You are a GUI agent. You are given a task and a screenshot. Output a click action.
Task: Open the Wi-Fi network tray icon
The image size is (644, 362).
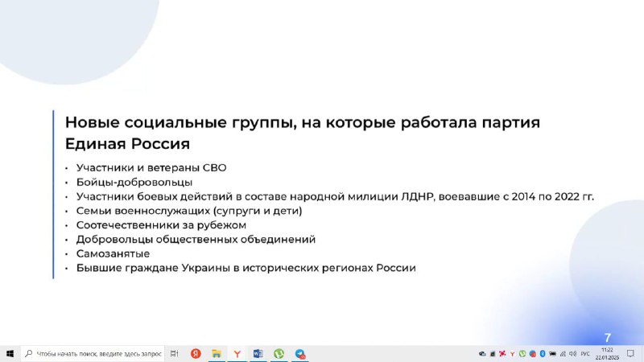click(x=563, y=354)
